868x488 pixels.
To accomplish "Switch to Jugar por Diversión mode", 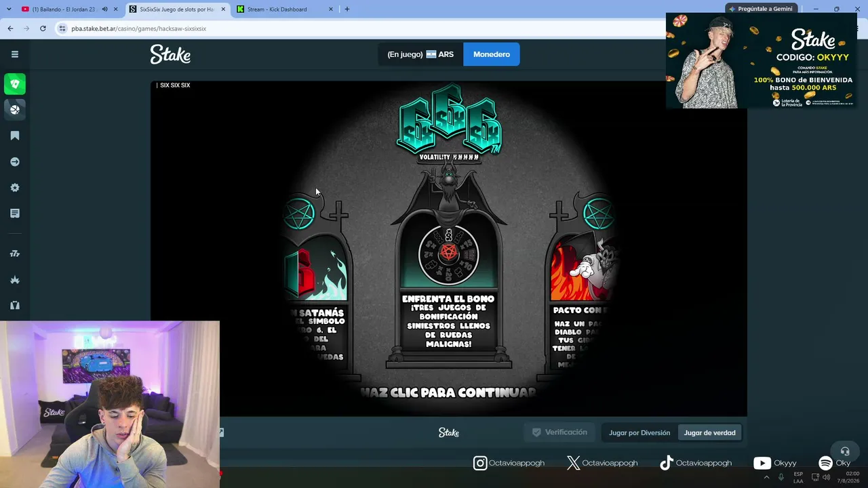I will pyautogui.click(x=639, y=432).
